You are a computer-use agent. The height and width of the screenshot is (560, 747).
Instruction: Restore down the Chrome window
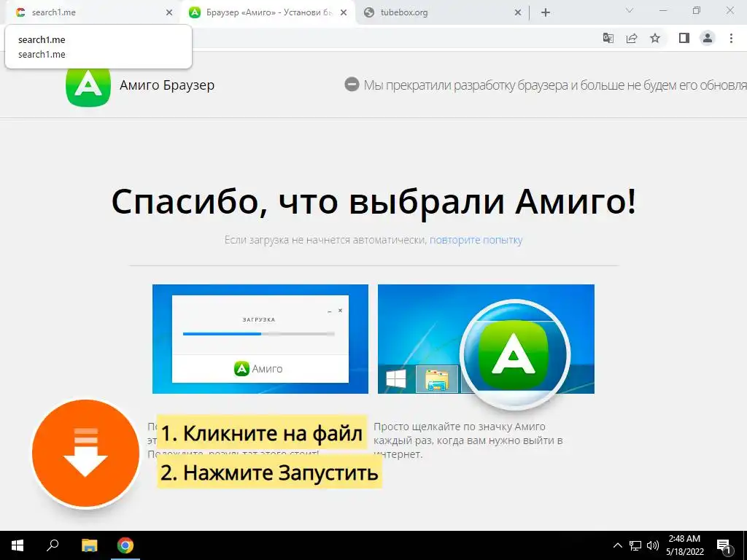point(697,10)
